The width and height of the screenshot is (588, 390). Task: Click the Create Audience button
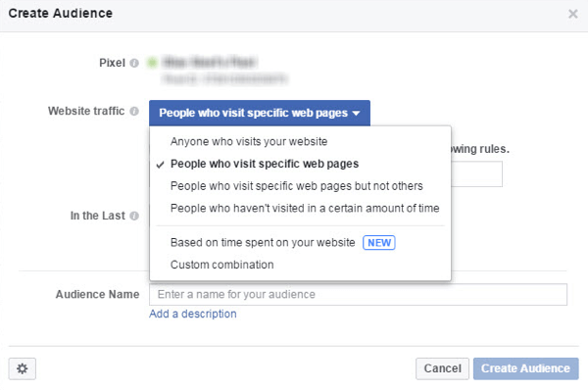[x=525, y=368]
